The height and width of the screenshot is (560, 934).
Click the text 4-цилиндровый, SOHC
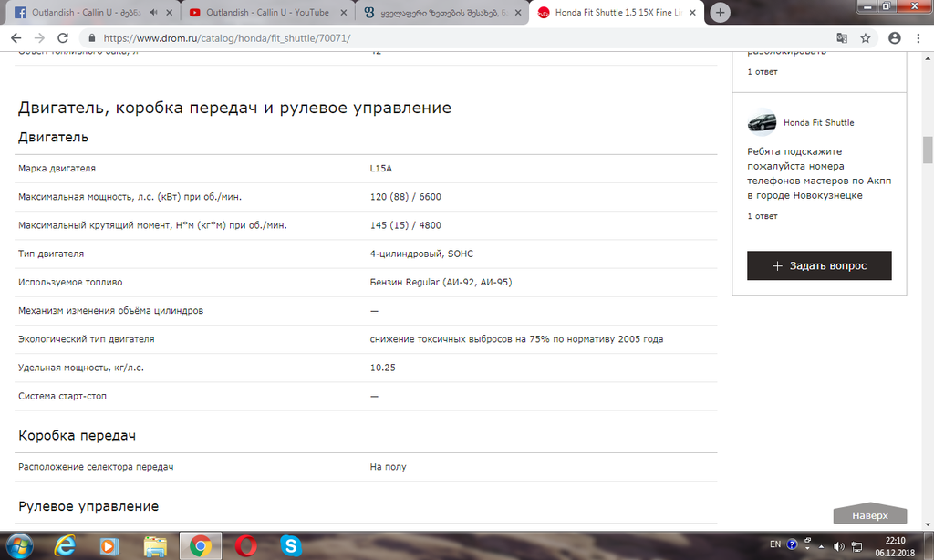pyautogui.click(x=421, y=254)
